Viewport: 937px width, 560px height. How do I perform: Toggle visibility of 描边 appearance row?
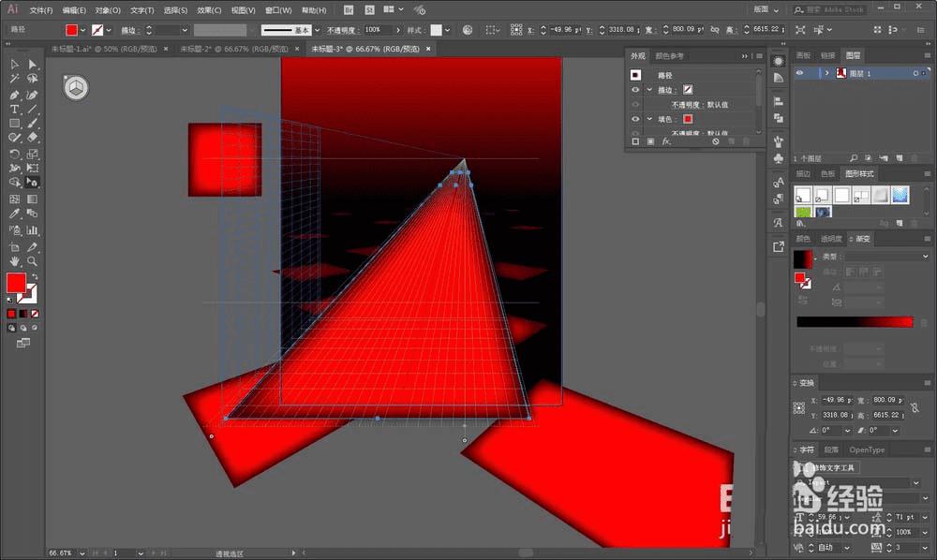[635, 90]
